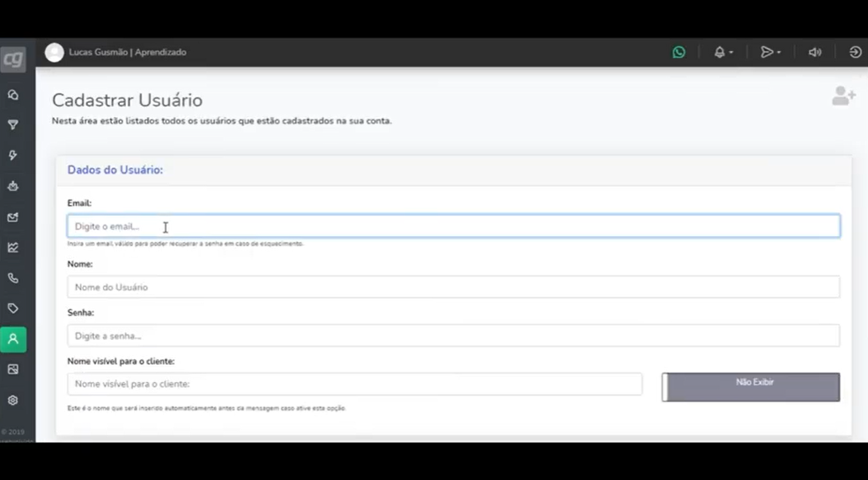Image resolution: width=868 pixels, height=480 pixels.
Task: Focus the Email input field
Action: click(x=453, y=226)
